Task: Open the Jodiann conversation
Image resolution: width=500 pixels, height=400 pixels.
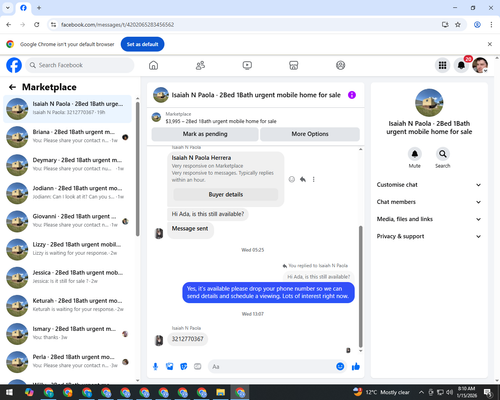Action: pyautogui.click(x=67, y=193)
